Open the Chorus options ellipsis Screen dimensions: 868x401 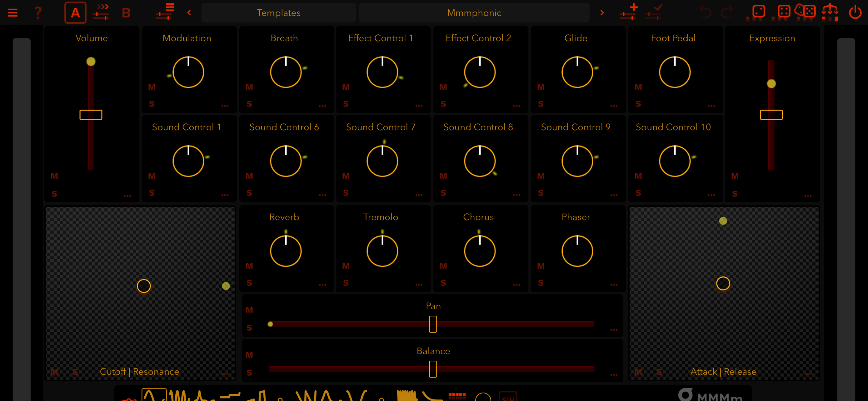[516, 285]
